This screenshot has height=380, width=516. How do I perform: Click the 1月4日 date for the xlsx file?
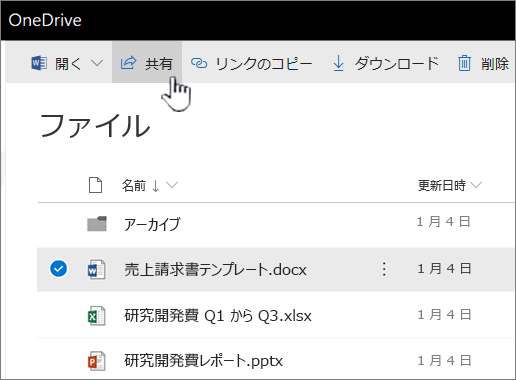[x=444, y=315]
